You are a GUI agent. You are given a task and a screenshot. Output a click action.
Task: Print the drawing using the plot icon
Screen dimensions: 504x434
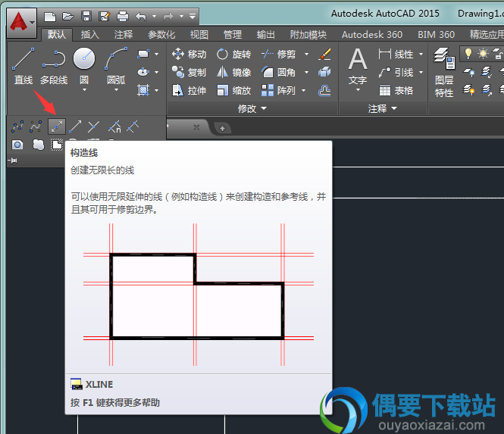[x=123, y=16]
